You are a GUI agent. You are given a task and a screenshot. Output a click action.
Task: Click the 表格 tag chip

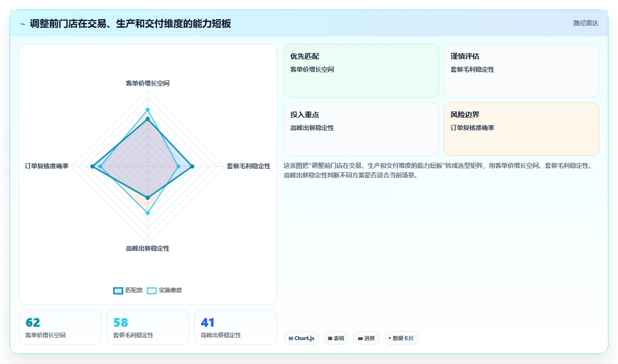pyautogui.click(x=336, y=338)
